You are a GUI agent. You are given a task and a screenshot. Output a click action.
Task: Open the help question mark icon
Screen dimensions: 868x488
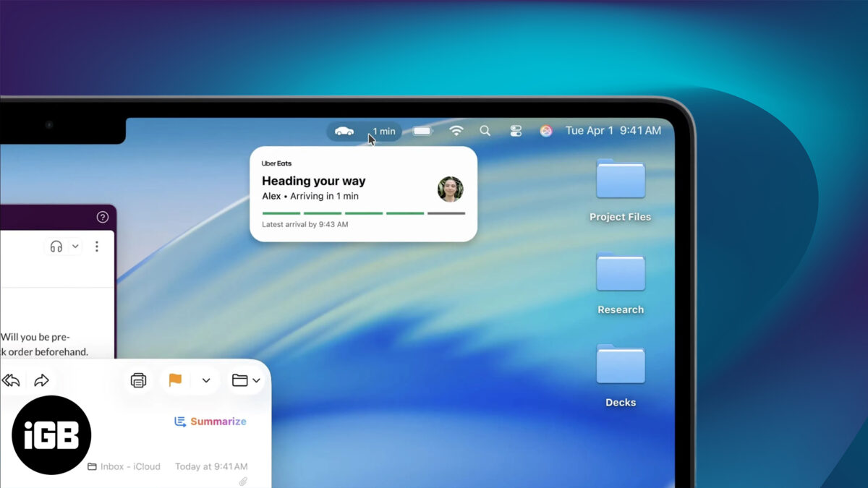[x=102, y=217]
